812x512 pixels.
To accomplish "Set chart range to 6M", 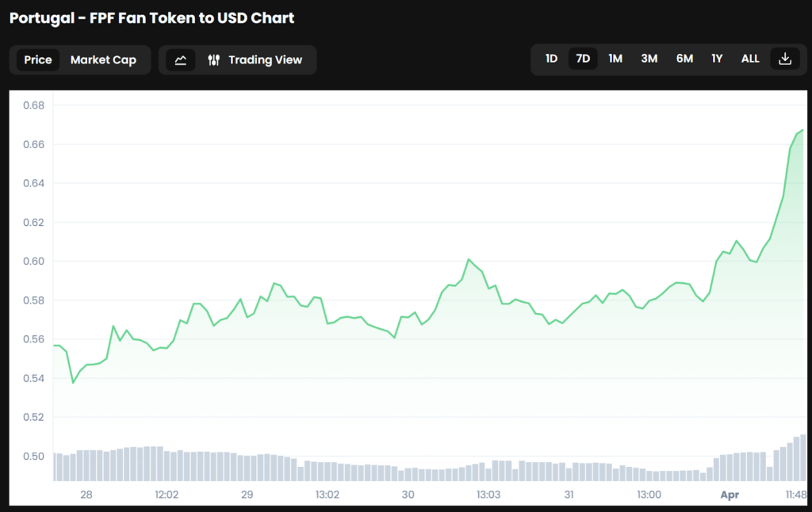I will point(684,59).
